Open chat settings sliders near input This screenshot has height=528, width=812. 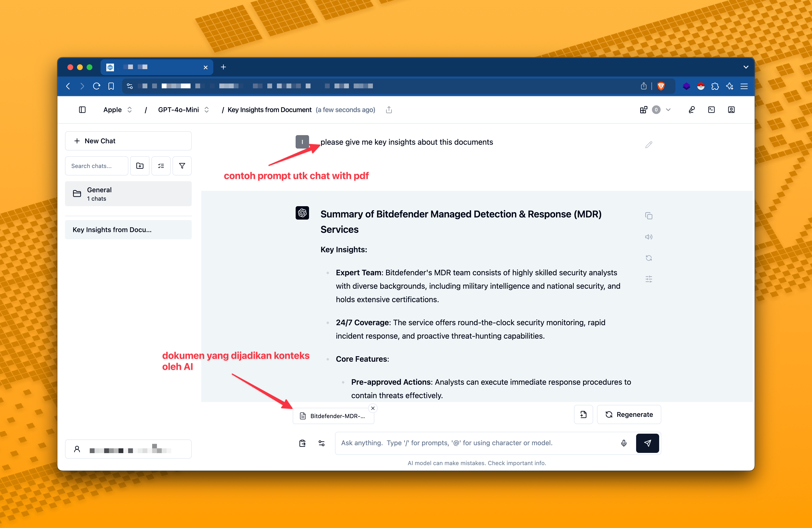pos(321,443)
